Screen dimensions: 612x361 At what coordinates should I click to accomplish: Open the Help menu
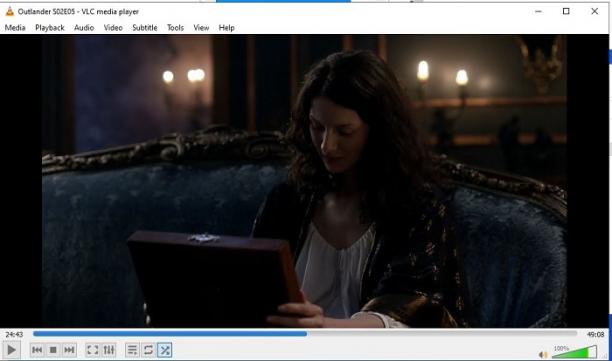tap(226, 28)
